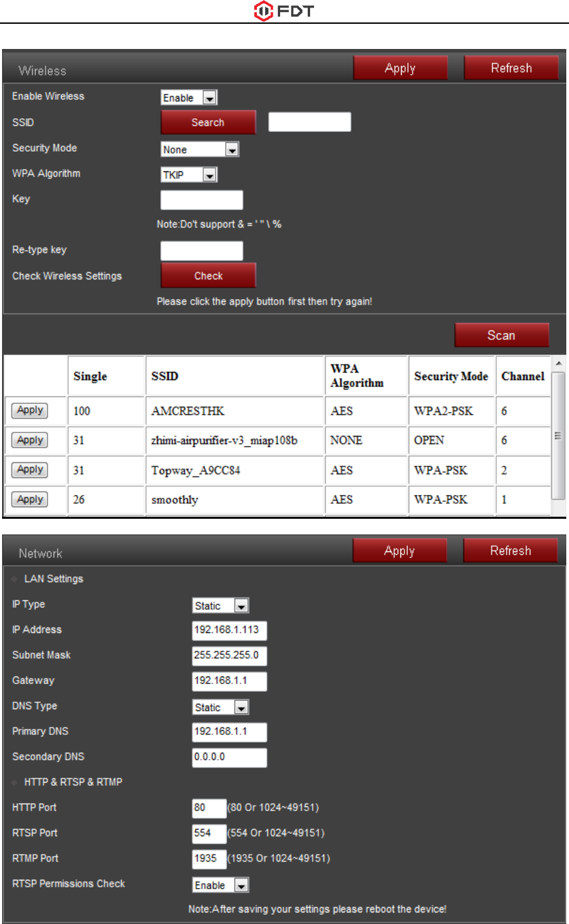Apply the Topway_A9CC84 network row

click(30, 470)
